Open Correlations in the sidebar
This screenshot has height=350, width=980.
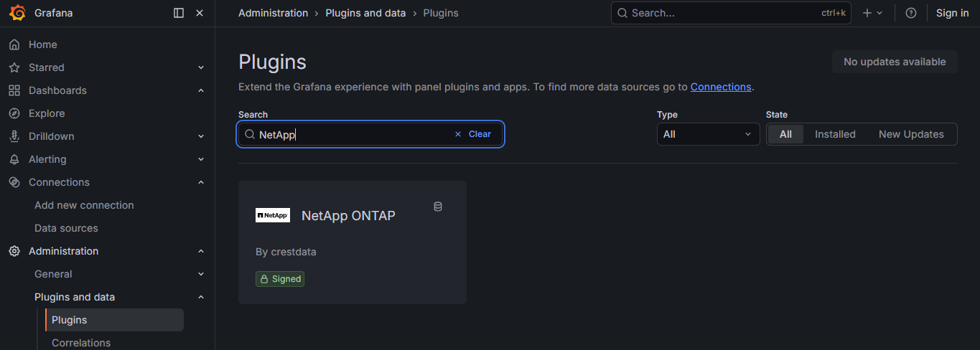click(81, 343)
